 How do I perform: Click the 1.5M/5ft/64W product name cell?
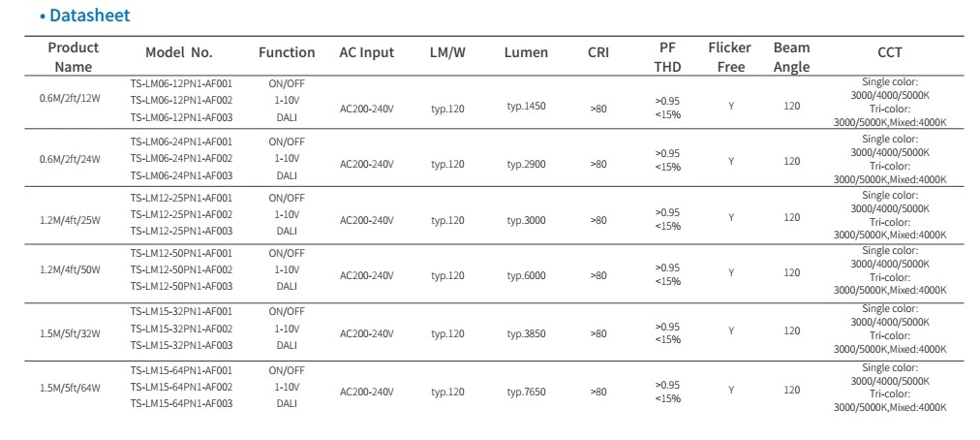point(70,388)
